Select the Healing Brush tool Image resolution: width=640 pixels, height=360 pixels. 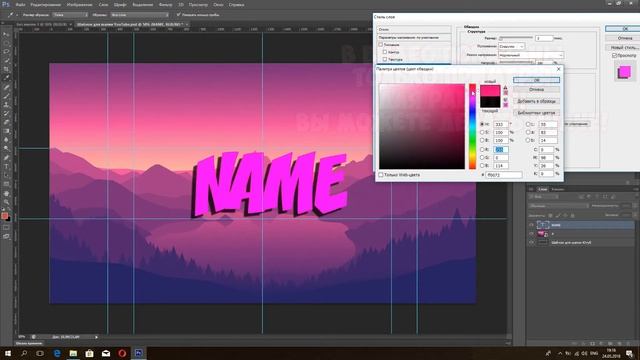pyautogui.click(x=6, y=87)
